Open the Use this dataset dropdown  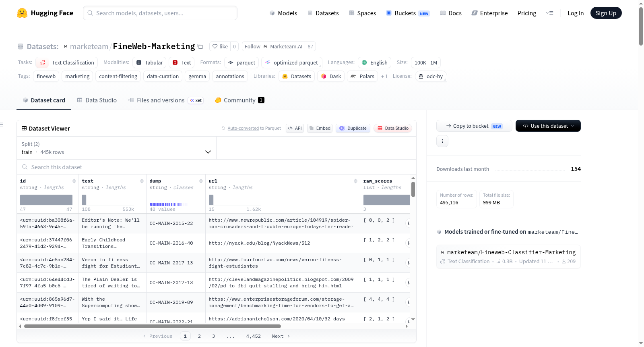tap(548, 126)
